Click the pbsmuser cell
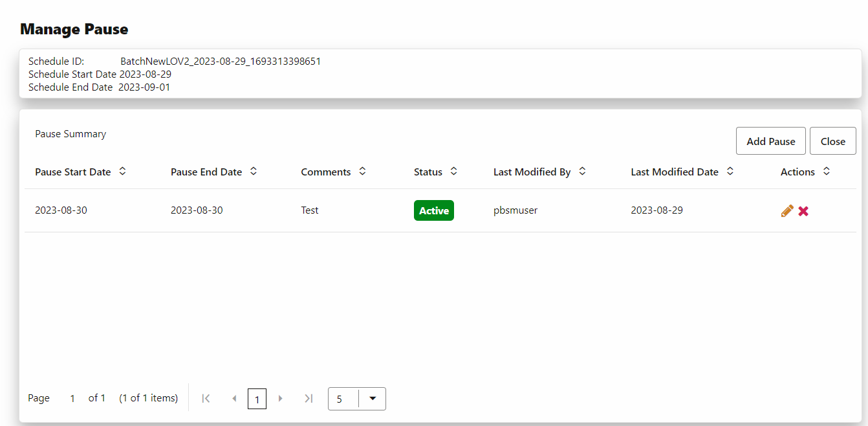868x426 pixels. click(515, 210)
